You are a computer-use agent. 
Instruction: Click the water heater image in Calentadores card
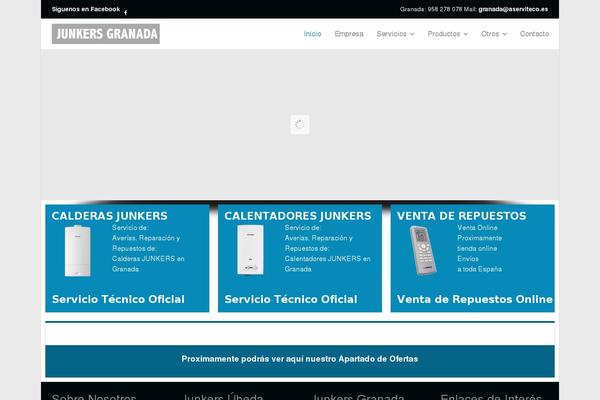(250, 250)
